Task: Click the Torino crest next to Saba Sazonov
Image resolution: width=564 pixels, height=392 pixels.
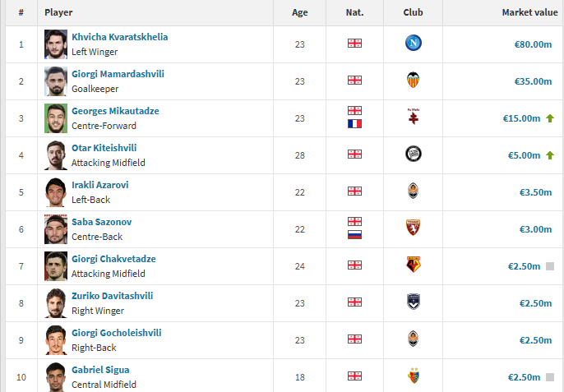Action: point(413,228)
